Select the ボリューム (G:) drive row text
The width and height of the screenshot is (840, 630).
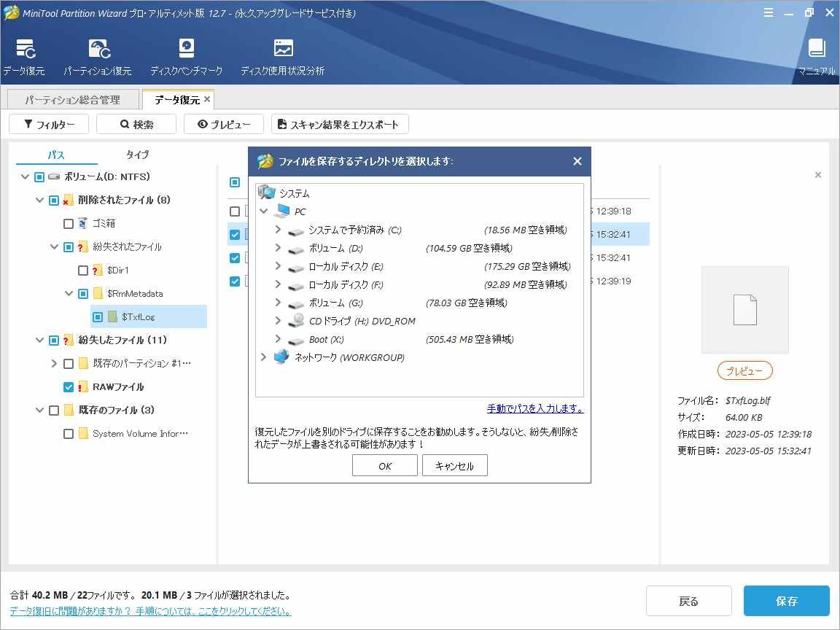pyautogui.click(x=336, y=303)
